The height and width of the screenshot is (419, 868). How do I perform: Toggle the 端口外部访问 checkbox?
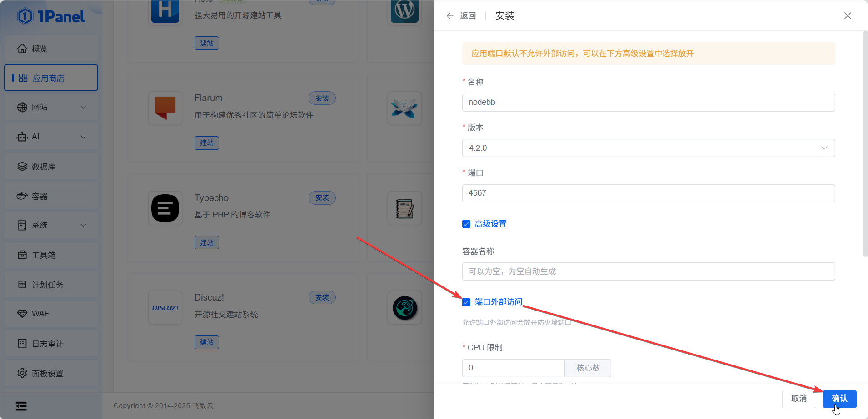point(466,302)
